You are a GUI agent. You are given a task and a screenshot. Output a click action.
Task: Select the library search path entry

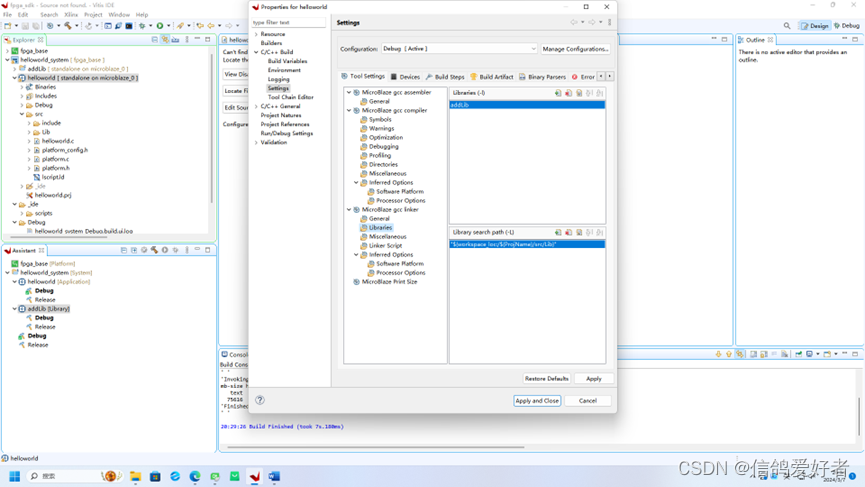(527, 244)
